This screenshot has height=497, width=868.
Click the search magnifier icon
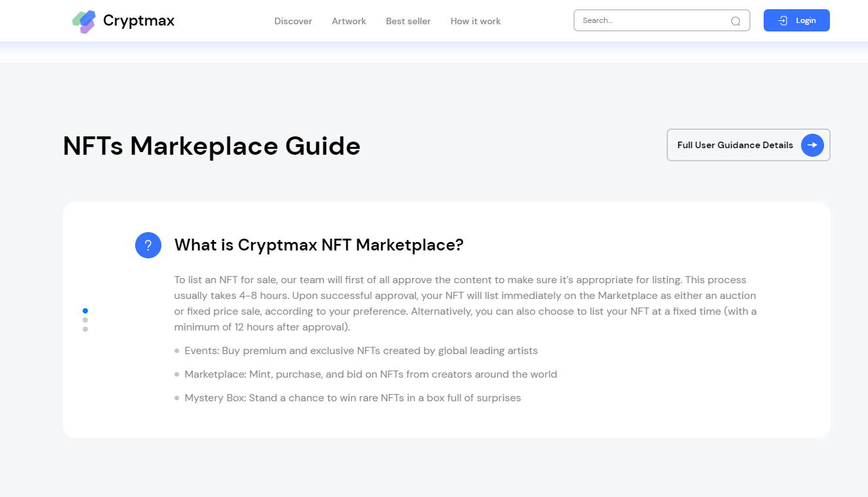(735, 21)
